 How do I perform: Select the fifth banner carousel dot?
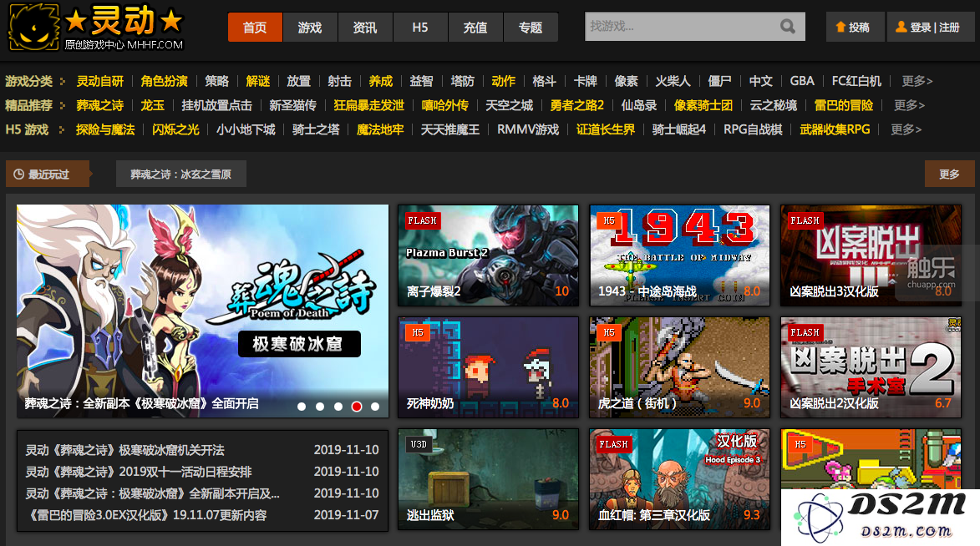pyautogui.click(x=375, y=407)
